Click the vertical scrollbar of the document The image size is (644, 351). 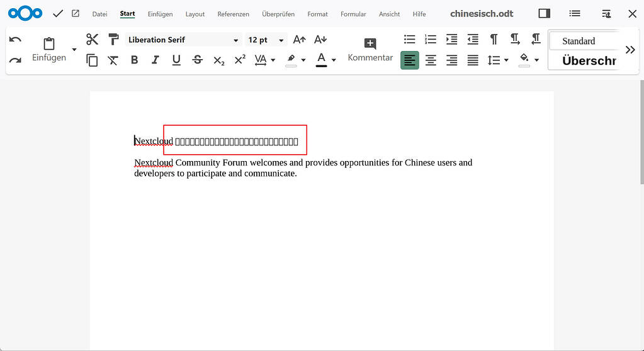(641, 133)
